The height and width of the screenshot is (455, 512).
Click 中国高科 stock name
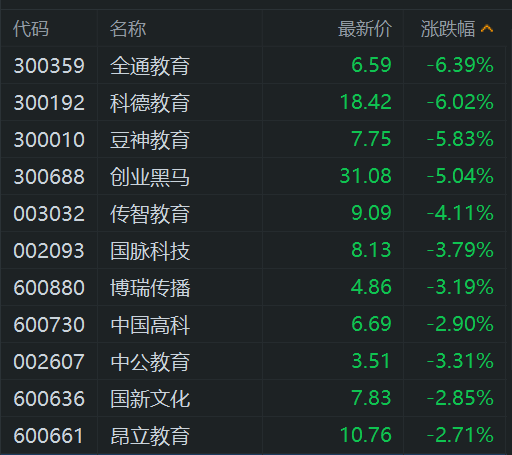150,325
